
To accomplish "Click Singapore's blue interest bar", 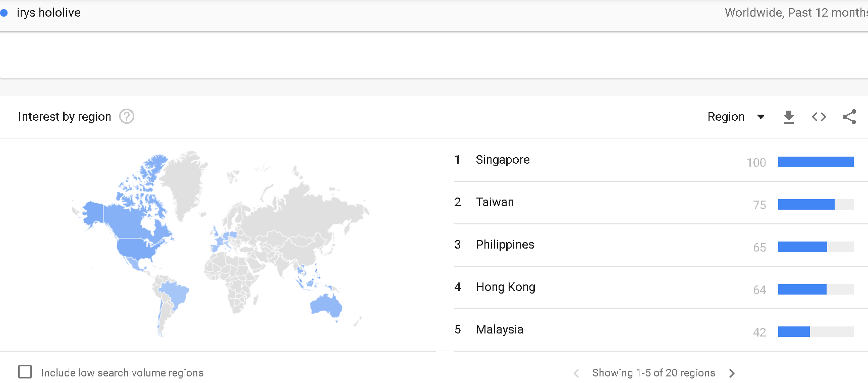I will click(816, 162).
